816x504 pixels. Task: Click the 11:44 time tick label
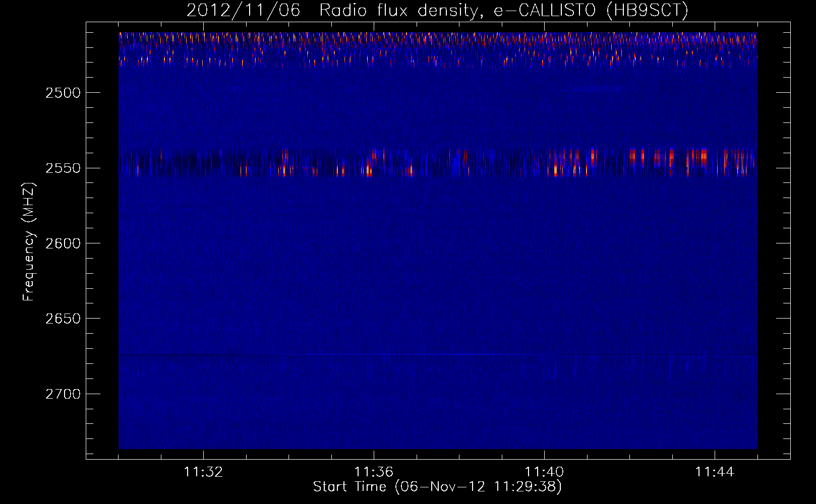tap(715, 472)
